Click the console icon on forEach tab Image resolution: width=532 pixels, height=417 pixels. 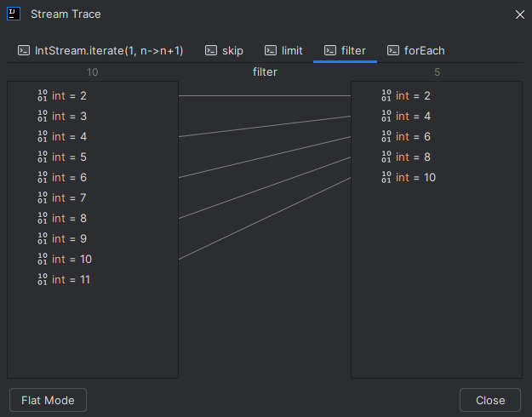(393, 50)
